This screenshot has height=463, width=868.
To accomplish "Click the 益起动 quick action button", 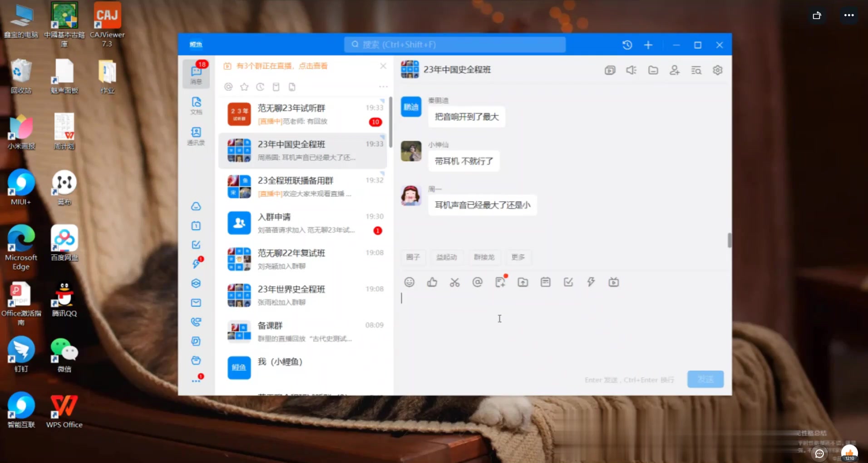I will (447, 257).
